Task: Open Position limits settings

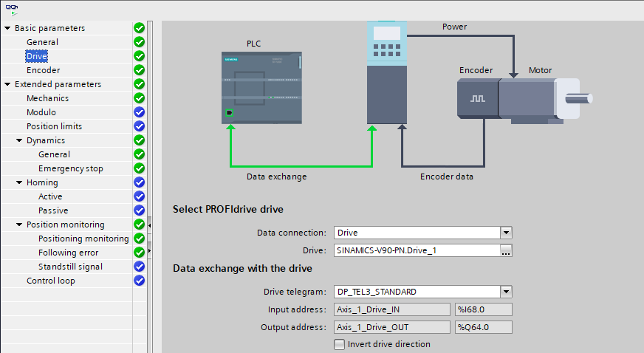Action: coord(54,126)
